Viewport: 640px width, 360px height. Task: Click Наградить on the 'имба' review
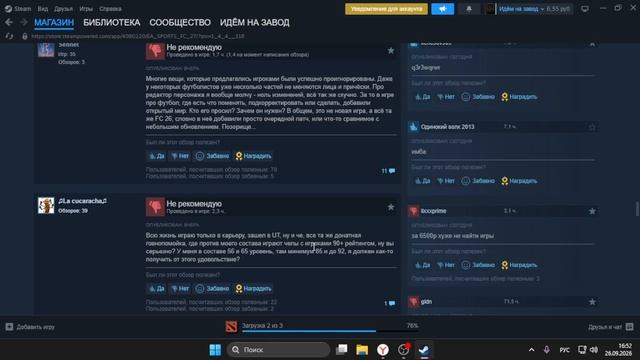coord(519,181)
